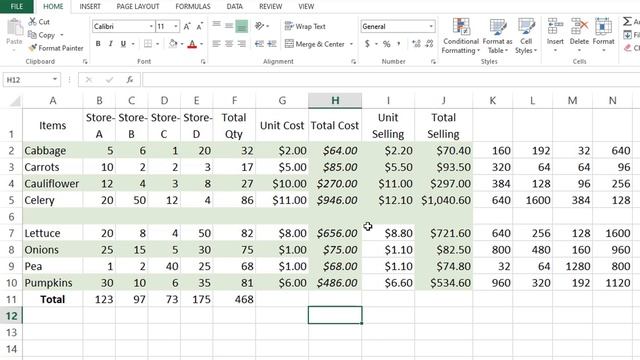Click into the formula bar

391,80
